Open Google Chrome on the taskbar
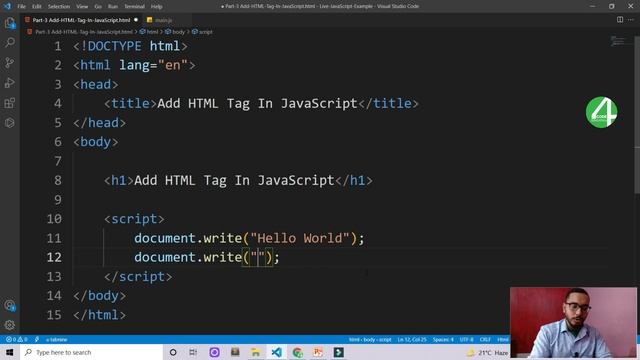Screen dimensions: 640x360 [297, 352]
